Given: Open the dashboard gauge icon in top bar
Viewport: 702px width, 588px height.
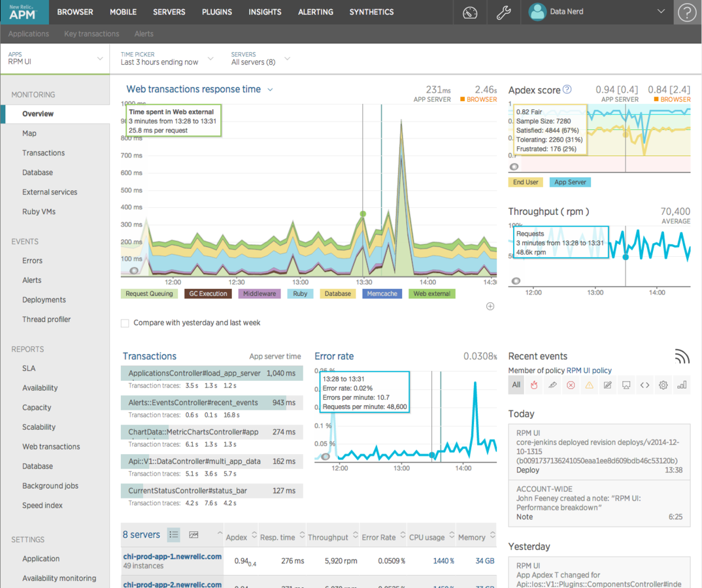Looking at the screenshot, I should point(470,12).
